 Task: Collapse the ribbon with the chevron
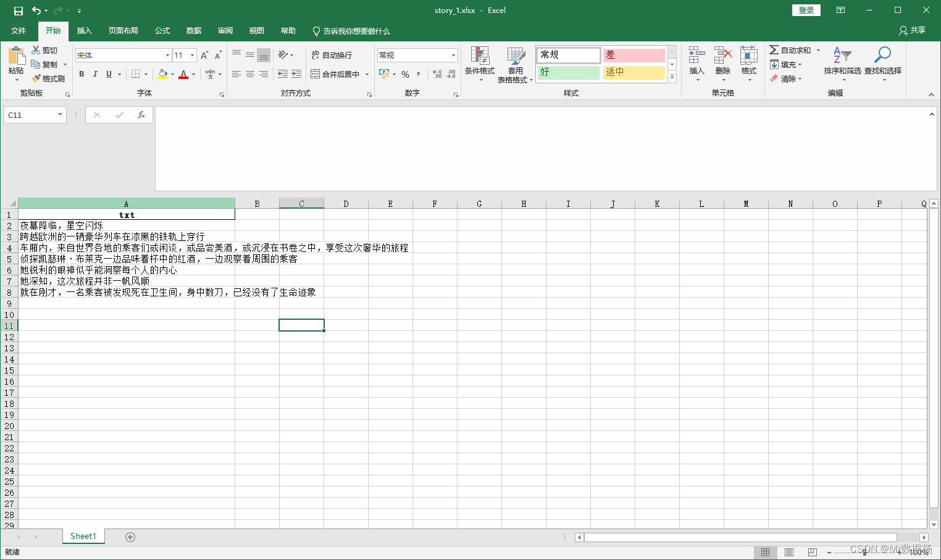pos(931,94)
